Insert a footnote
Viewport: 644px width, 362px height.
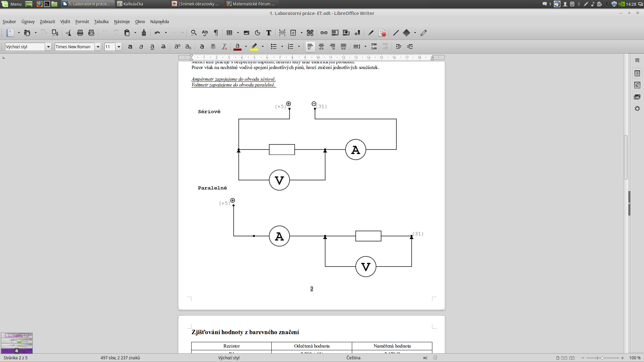[x=335, y=33]
